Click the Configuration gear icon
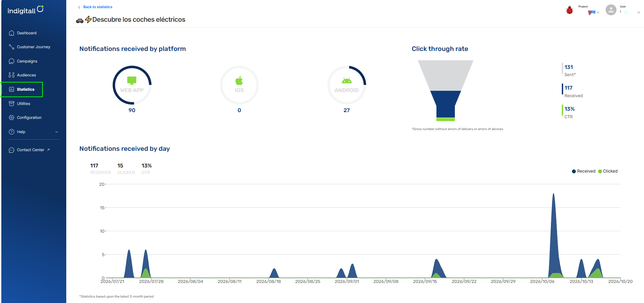644x303 pixels. pos(12,118)
